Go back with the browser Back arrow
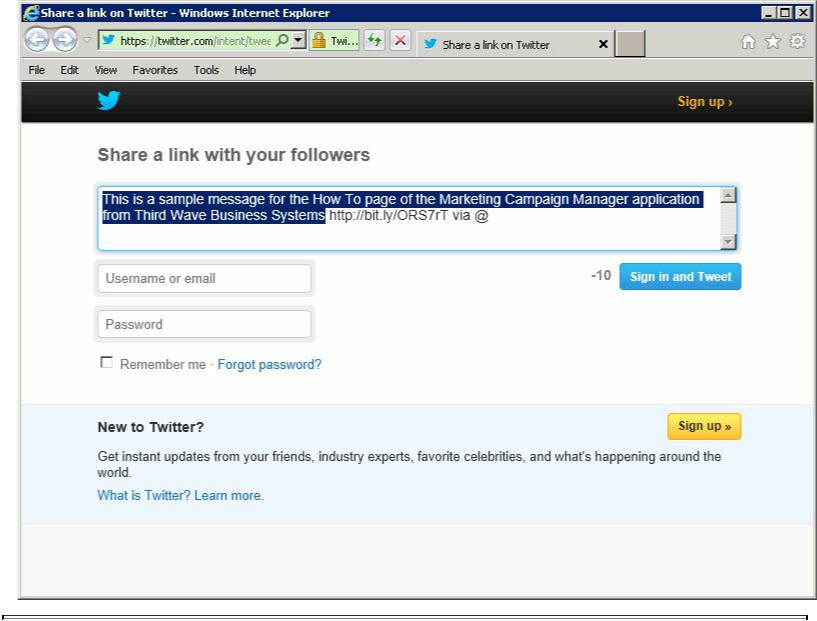Screen dimensions: 817x621 pyautogui.click(x=36, y=39)
